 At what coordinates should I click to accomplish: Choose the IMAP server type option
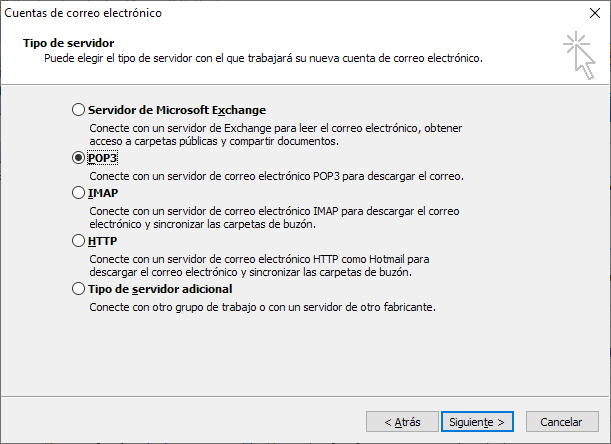click(78, 193)
